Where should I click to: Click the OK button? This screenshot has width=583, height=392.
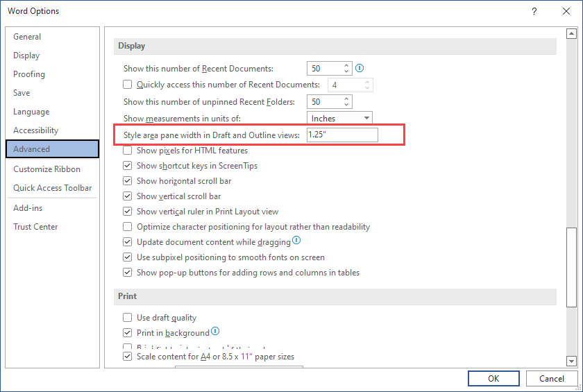click(x=493, y=378)
